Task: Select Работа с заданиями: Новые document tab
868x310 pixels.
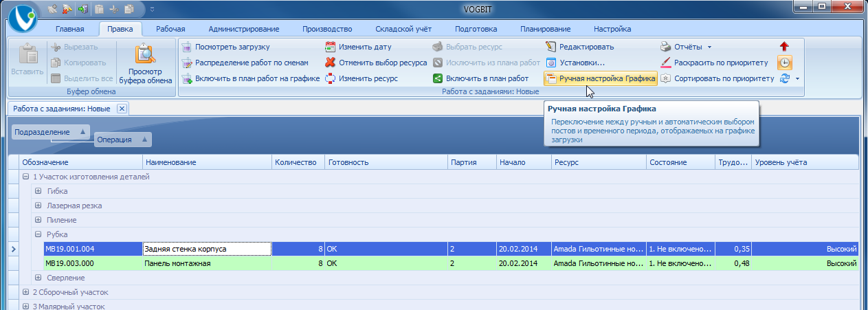Action: pos(63,109)
